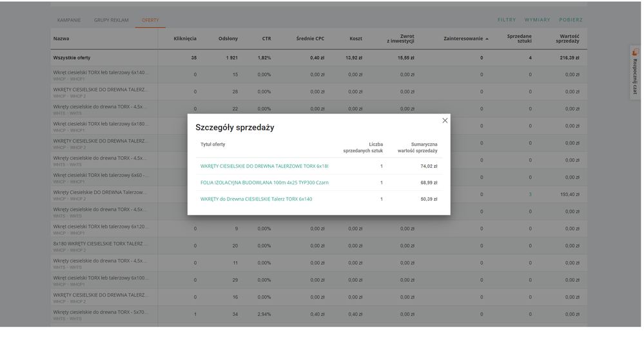Switch to the Kampanie tab
Image resolution: width=644 pixels, height=349 pixels.
pyautogui.click(x=69, y=20)
